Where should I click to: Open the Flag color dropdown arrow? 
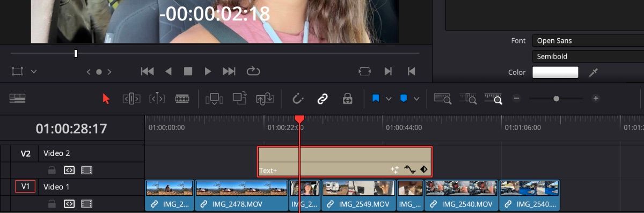pyautogui.click(x=388, y=99)
